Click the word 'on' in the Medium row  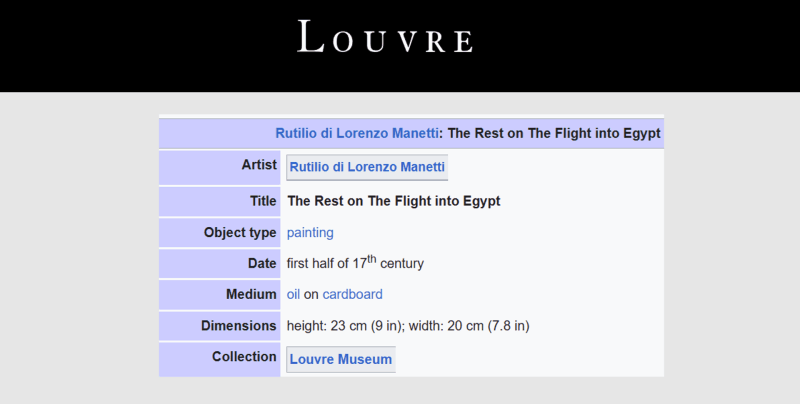point(311,294)
